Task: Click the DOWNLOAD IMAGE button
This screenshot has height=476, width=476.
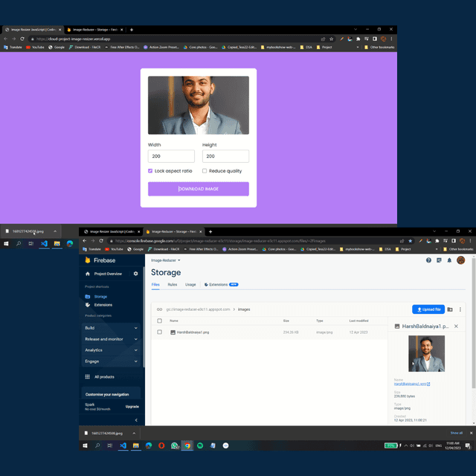Action: 198,189
